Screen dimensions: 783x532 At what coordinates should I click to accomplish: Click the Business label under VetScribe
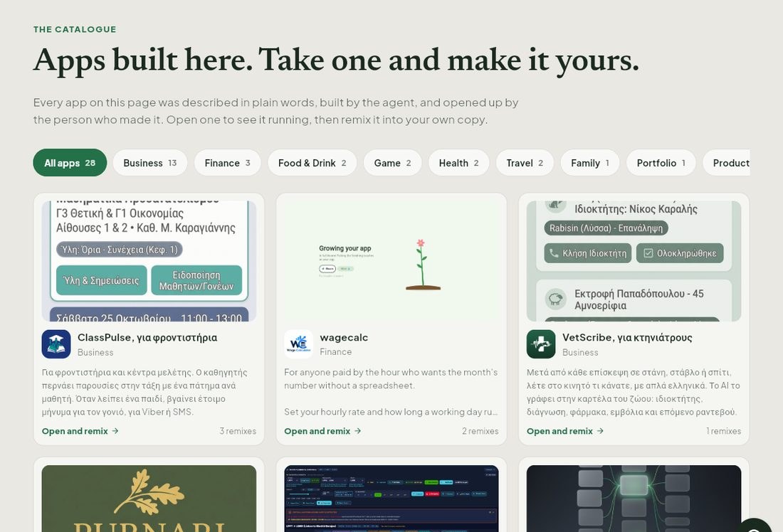(x=580, y=352)
